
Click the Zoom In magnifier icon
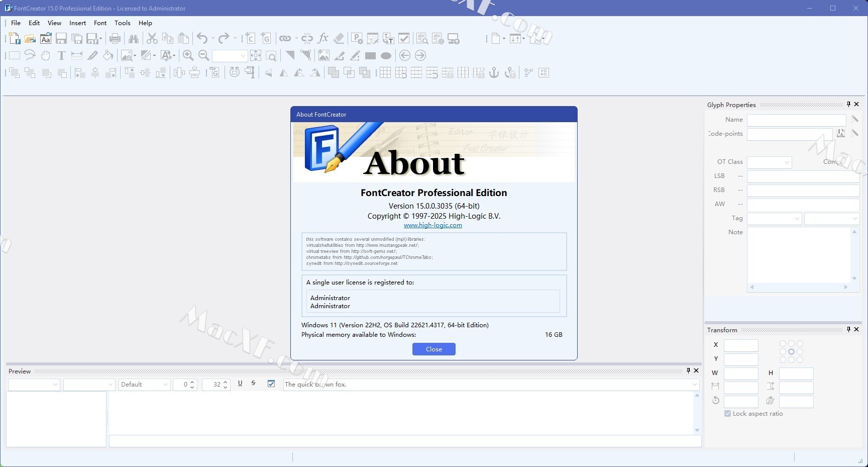(x=188, y=56)
